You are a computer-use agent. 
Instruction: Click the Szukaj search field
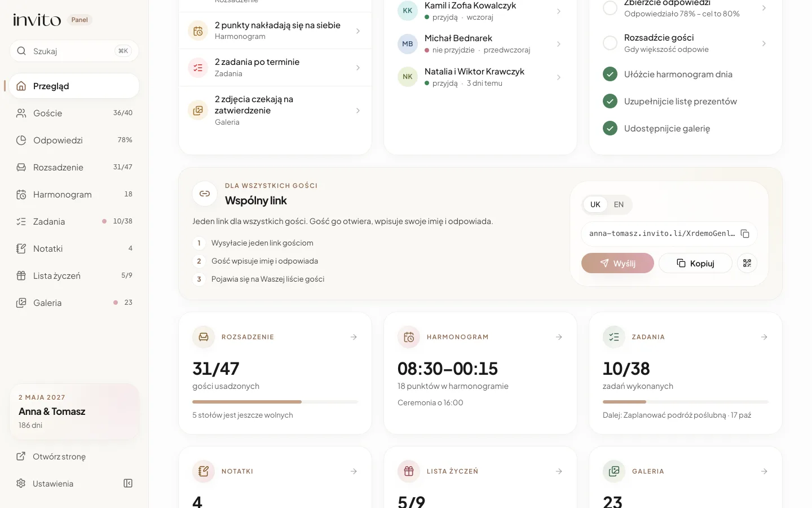coord(74,51)
